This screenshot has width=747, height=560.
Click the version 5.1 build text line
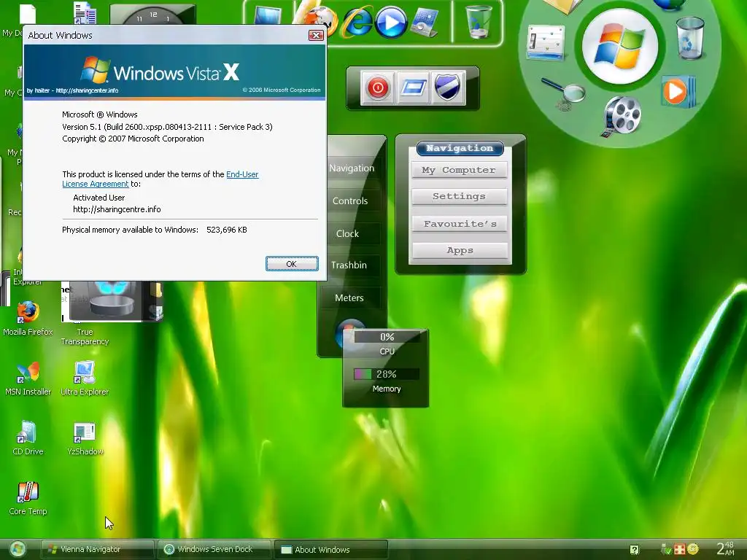(x=167, y=127)
